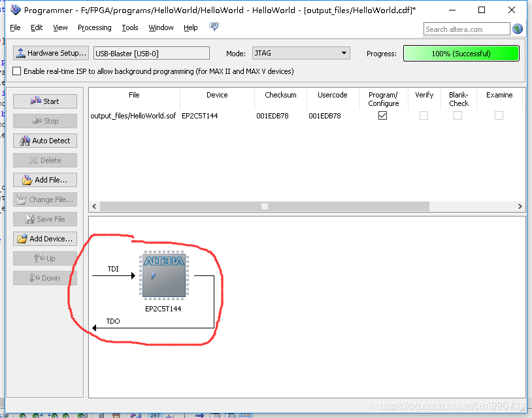The image size is (532, 418).
Task: Click the Delete button
Action: pyautogui.click(x=45, y=160)
